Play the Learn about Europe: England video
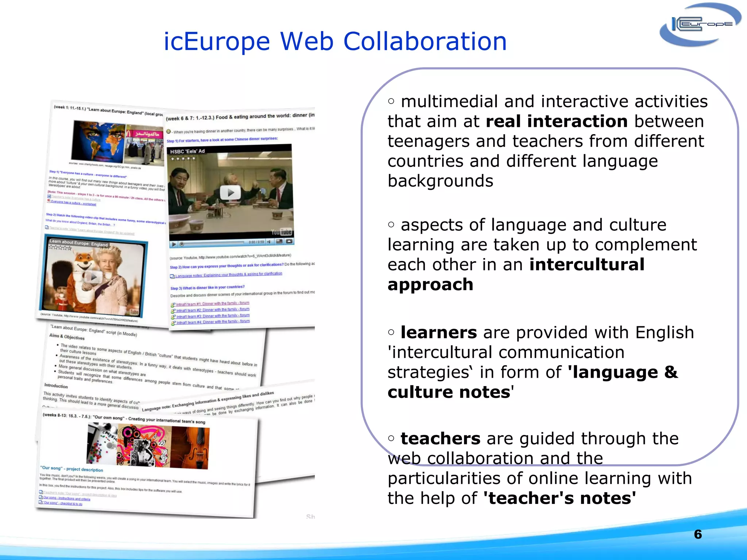The width and height of the screenshot is (747, 560). [94, 277]
